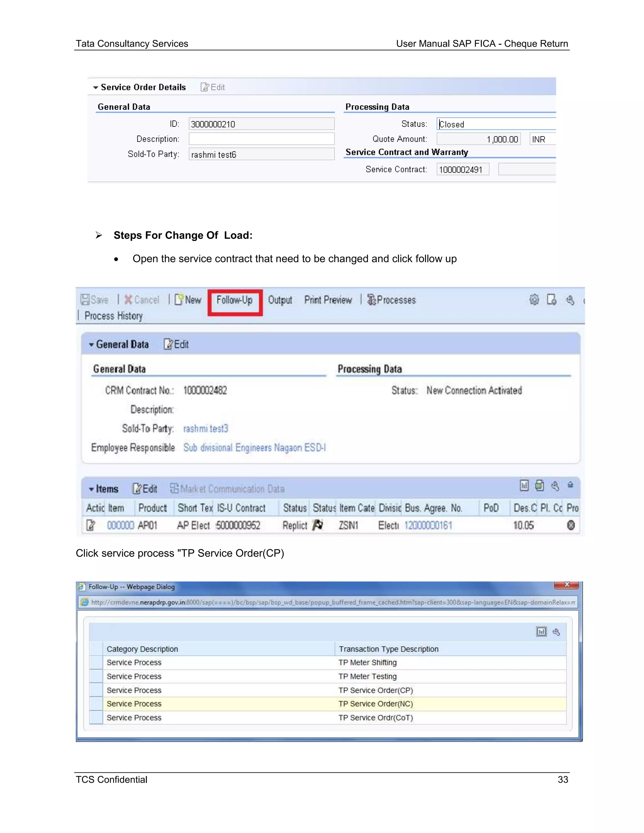Click the row selector beside TP Meter Shifting

[x=96, y=663]
